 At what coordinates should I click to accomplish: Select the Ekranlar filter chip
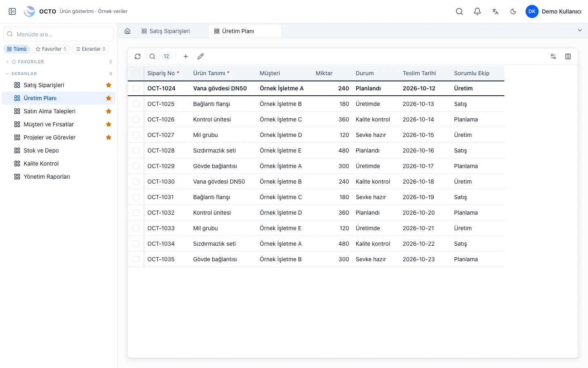(x=91, y=49)
